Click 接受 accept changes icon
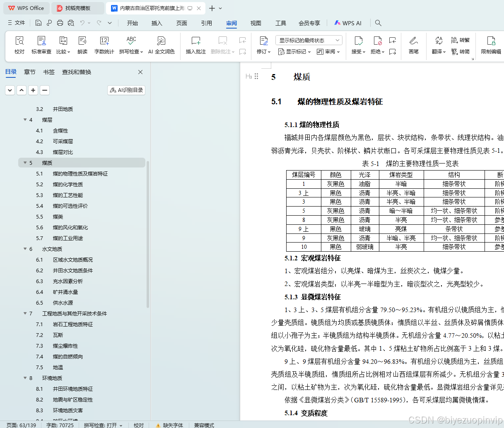Screen dimensions: 504x428 coord(359,41)
